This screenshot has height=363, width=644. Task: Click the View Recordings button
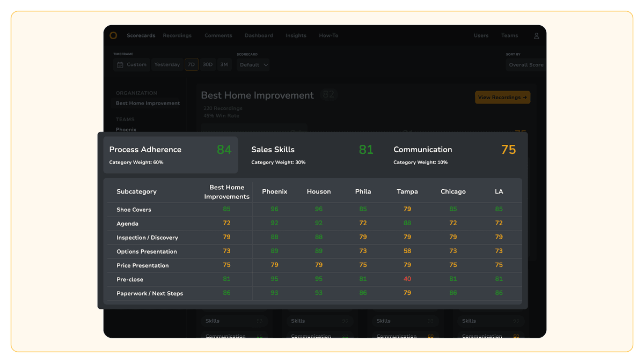coord(502,98)
